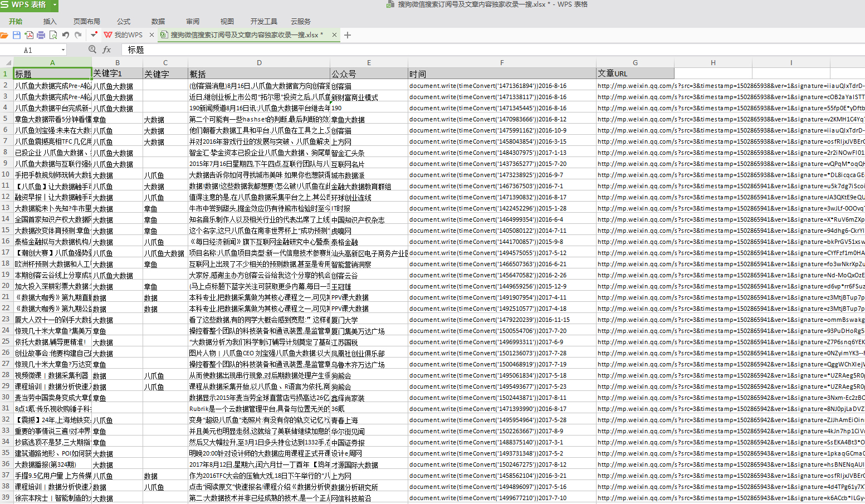
Task: Open the 插入 ribbon tab
Action: (x=50, y=21)
